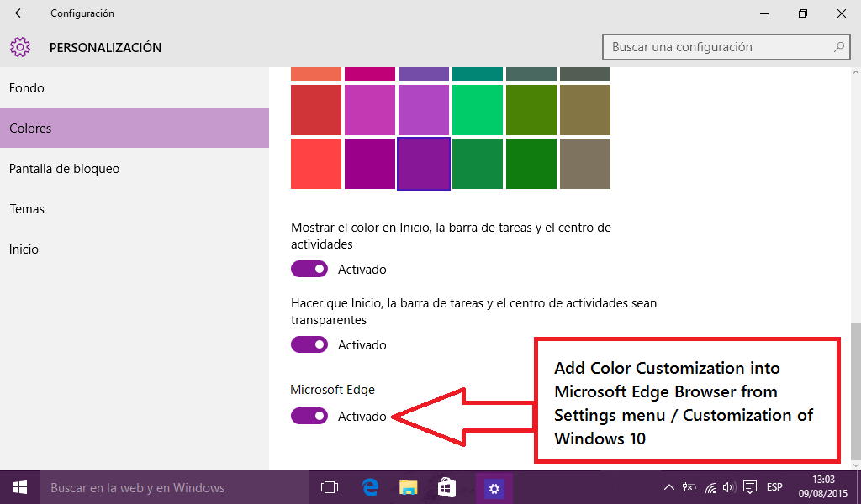Viewport: 861px width, 504px height.
Task: Choose the pink-magenta swatch in middle row
Action: [370, 110]
